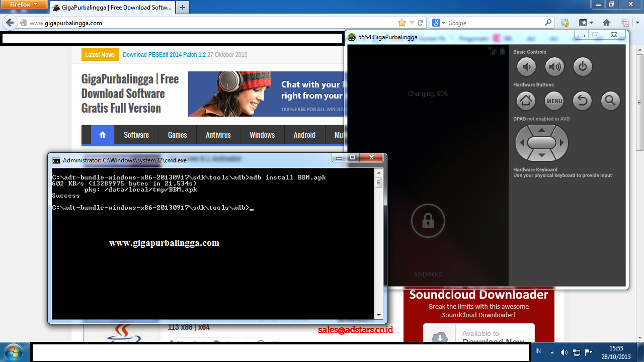Open the Action Center flag icon
Image resolution: width=644 pixels, height=362 pixels.
click(x=589, y=352)
